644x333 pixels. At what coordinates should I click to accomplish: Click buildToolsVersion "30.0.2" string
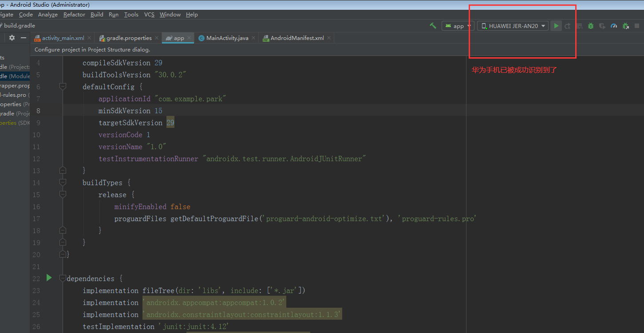click(170, 75)
